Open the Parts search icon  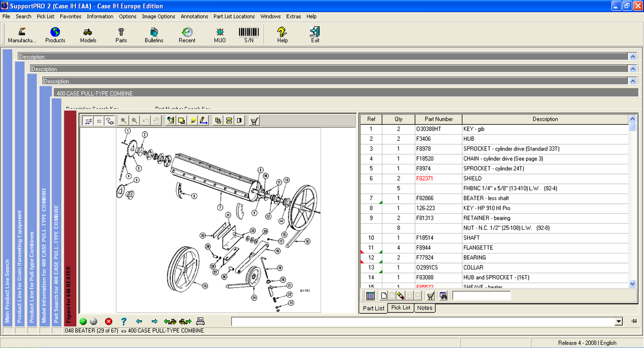121,35
